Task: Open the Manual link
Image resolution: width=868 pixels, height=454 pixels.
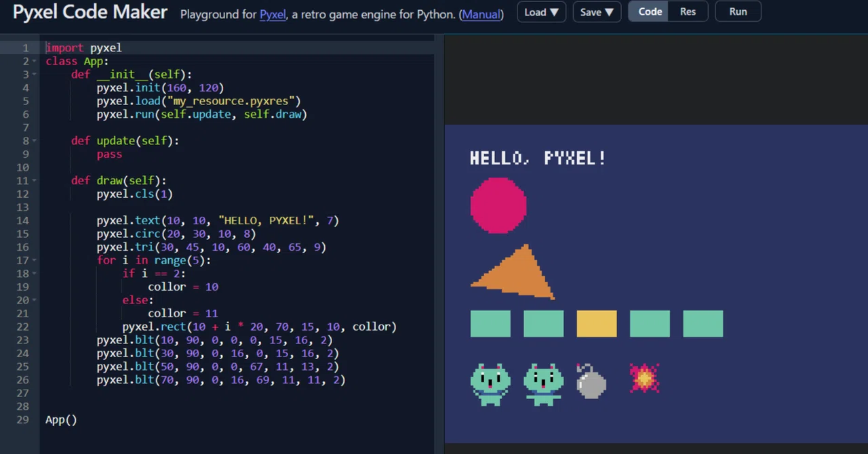Action: pos(481,14)
